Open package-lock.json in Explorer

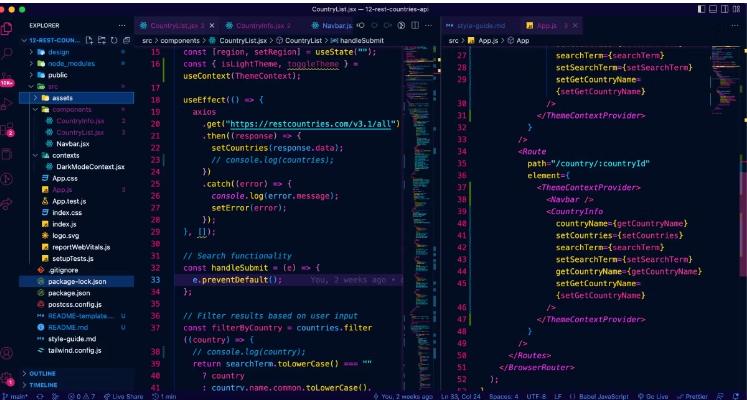(77, 281)
